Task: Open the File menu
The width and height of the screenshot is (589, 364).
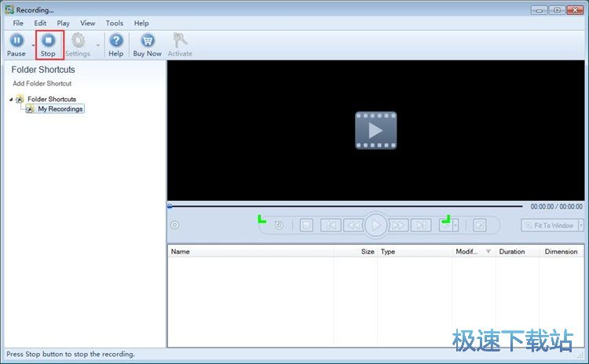Action: tap(18, 23)
